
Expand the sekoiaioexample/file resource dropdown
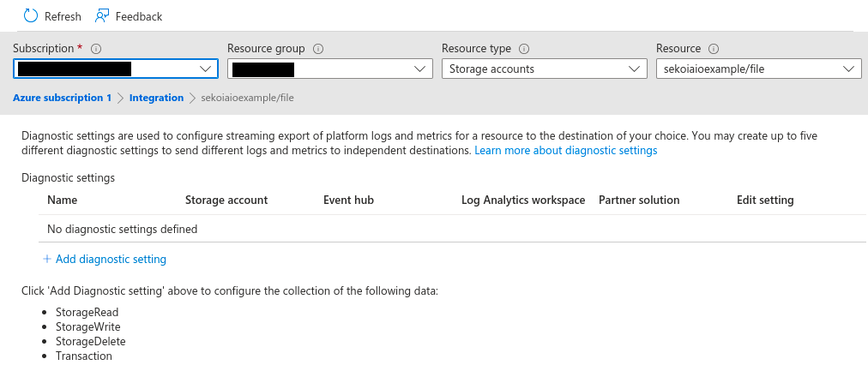[x=758, y=69]
